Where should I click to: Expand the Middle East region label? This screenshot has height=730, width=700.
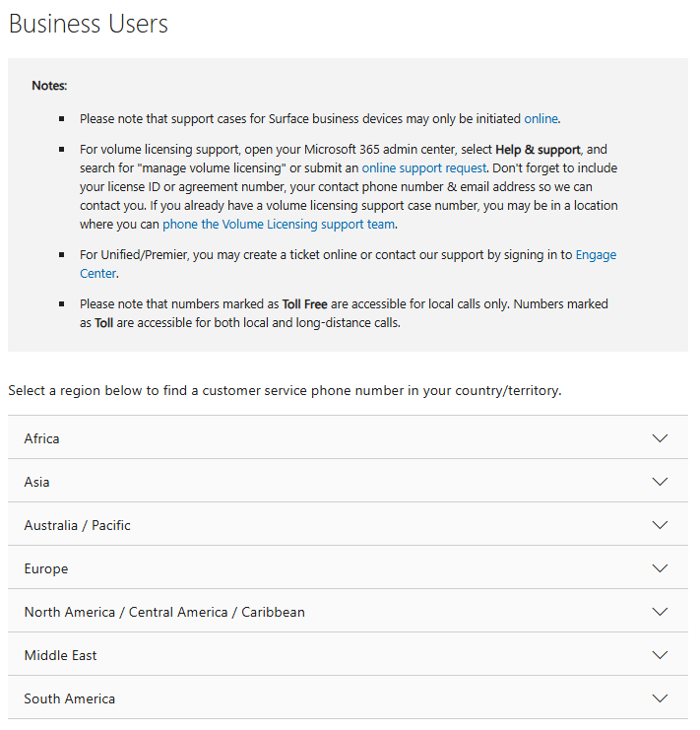61,655
